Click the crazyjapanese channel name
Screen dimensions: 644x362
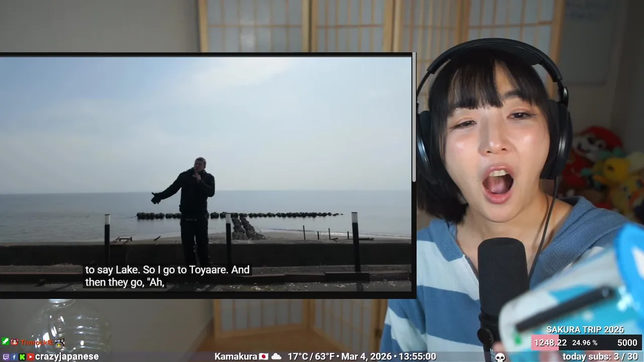67,356
